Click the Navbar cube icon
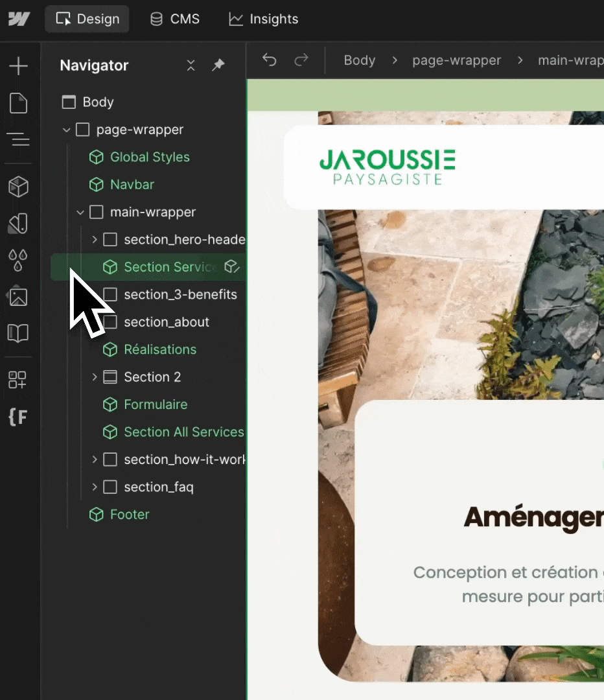The image size is (604, 700). pyautogui.click(x=97, y=185)
